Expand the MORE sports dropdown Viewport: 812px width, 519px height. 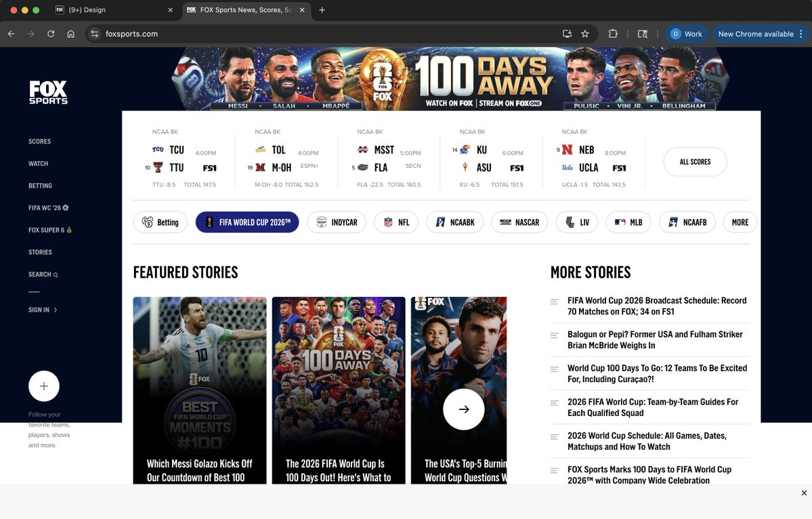click(740, 222)
